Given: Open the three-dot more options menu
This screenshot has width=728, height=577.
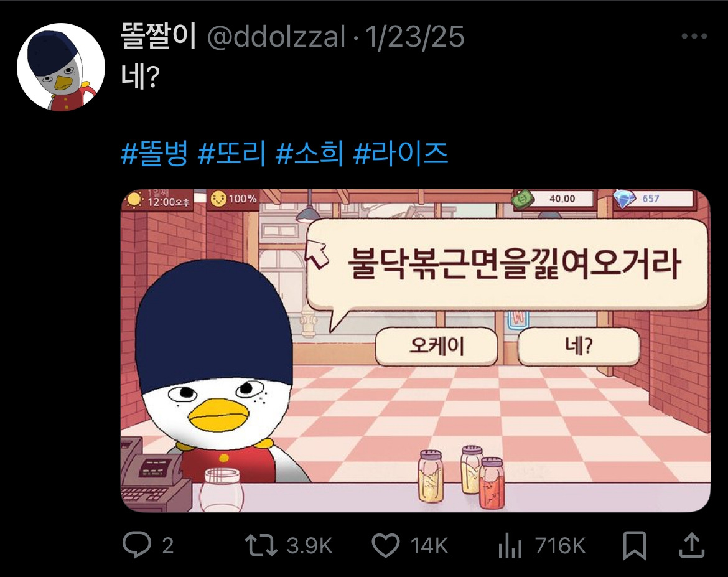Looking at the screenshot, I should pyautogui.click(x=694, y=36).
